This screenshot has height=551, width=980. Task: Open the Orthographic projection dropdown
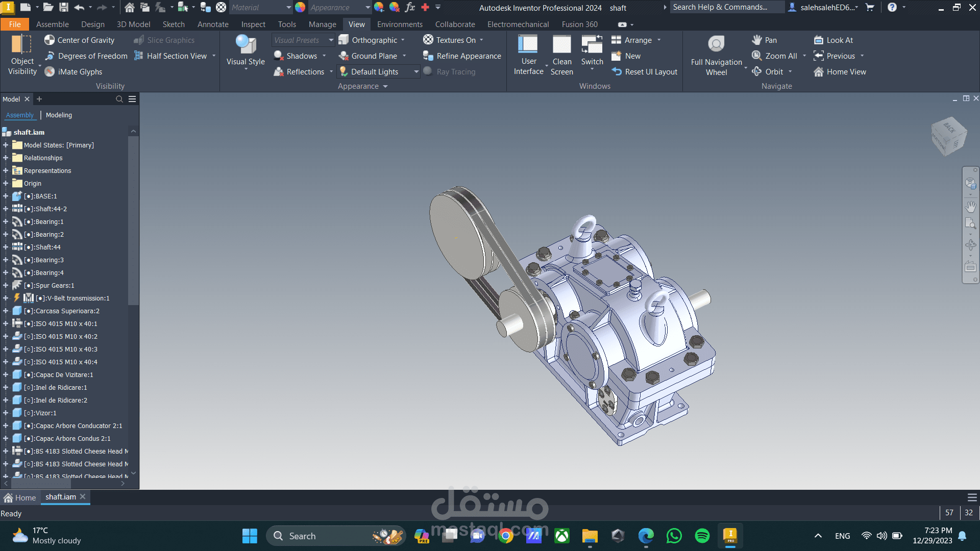(403, 40)
